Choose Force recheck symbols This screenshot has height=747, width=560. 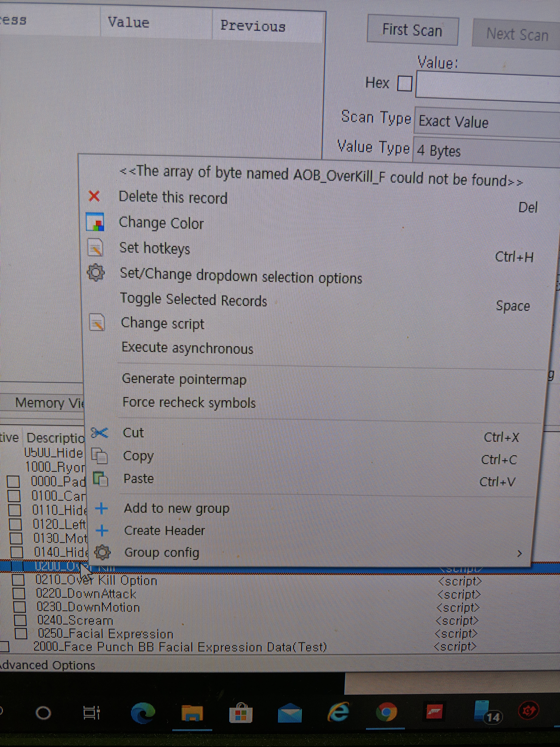[x=189, y=403]
